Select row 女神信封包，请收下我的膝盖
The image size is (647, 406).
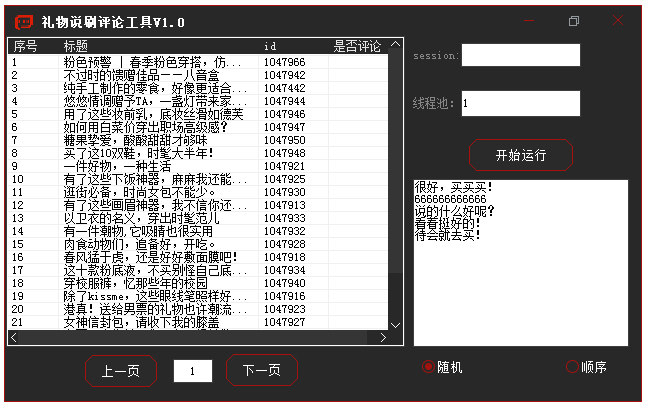pyautogui.click(x=198, y=322)
